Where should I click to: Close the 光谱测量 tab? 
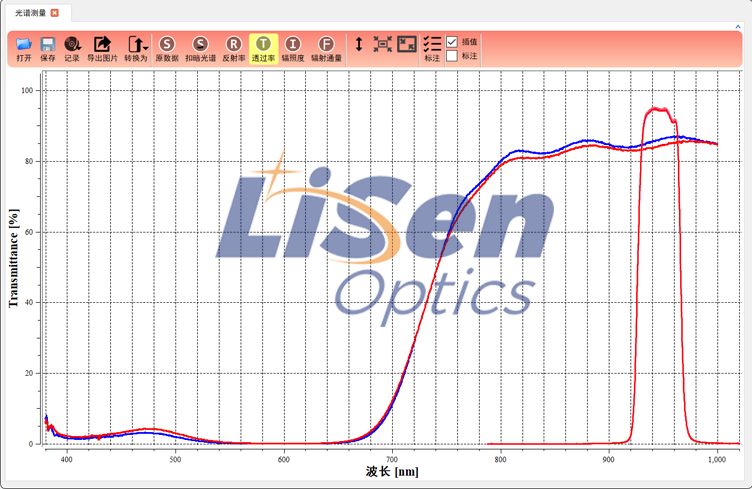click(x=55, y=13)
